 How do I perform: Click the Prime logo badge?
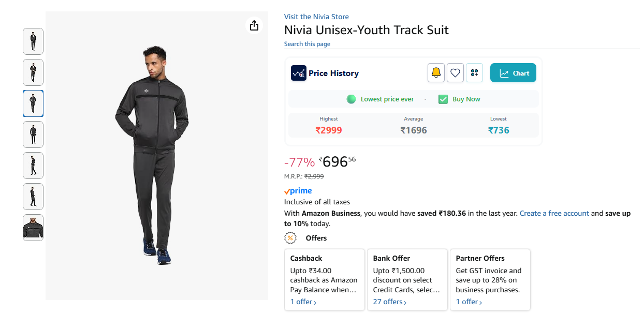coord(298,191)
